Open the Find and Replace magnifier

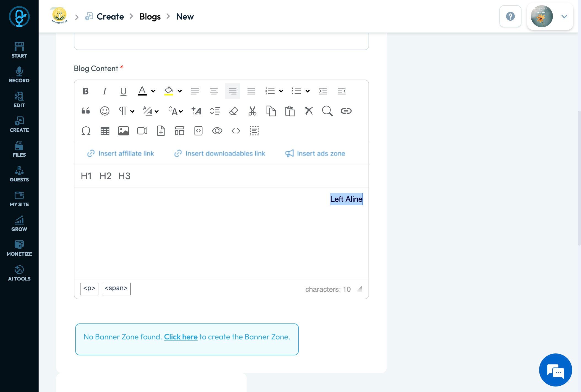(327, 111)
